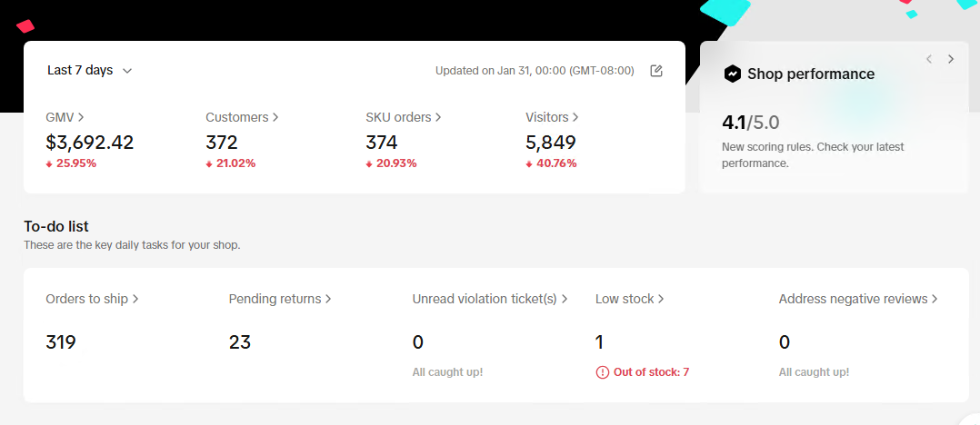Click the 319 orders to ship count
Image resolution: width=980 pixels, height=425 pixels.
click(x=61, y=342)
